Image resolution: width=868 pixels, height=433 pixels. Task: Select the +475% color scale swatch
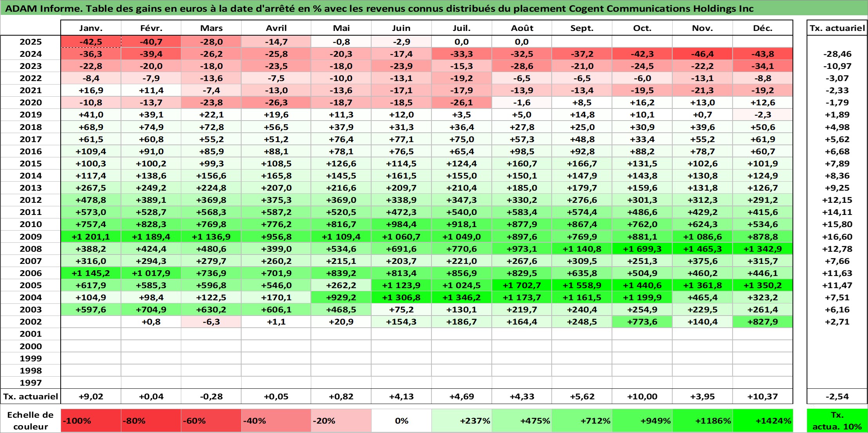coord(522,421)
